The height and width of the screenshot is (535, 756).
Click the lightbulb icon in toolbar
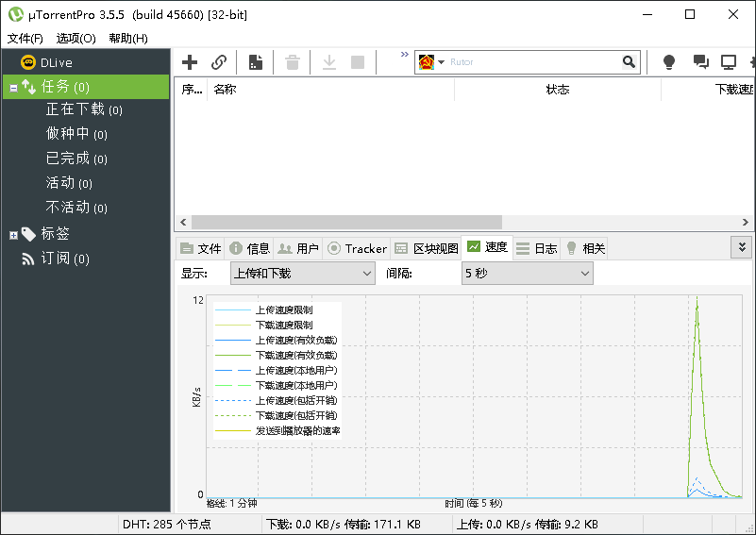coord(669,62)
